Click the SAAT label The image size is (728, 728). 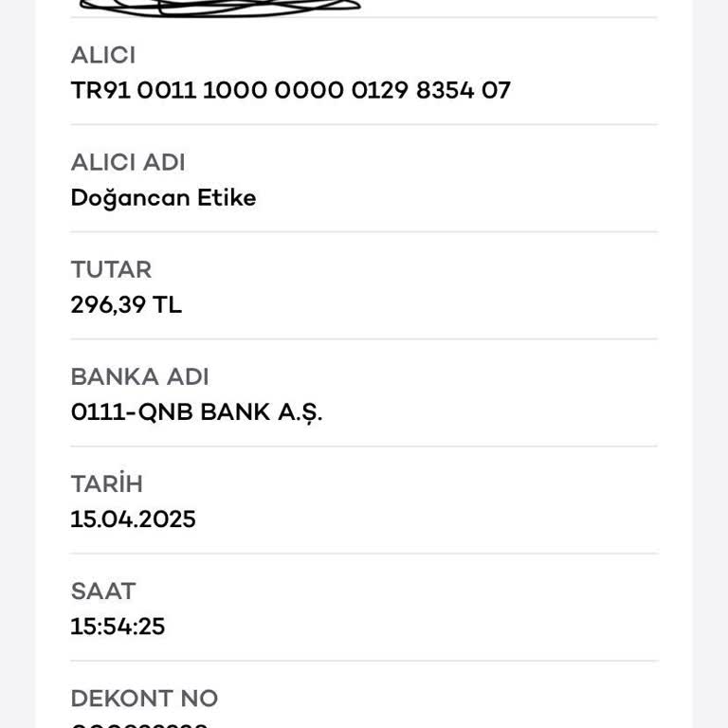tap(103, 591)
